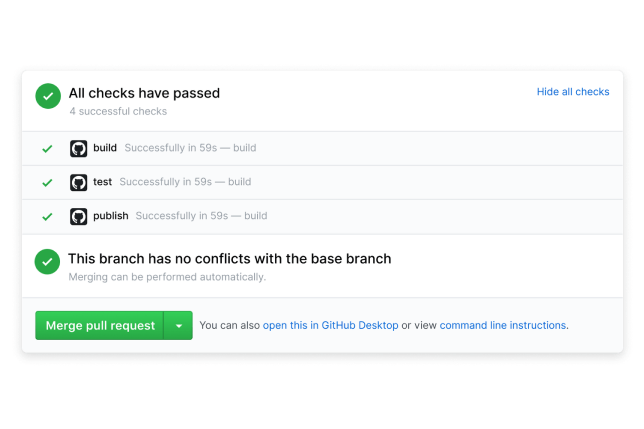Open merge options dropdown arrow

tap(178, 326)
